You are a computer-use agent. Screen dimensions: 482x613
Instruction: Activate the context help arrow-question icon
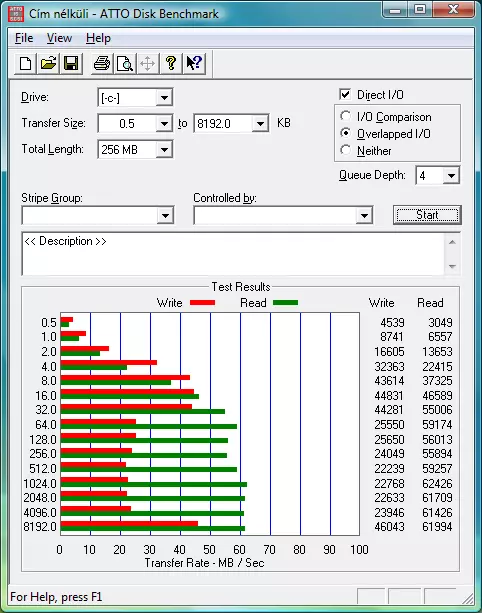(x=194, y=63)
